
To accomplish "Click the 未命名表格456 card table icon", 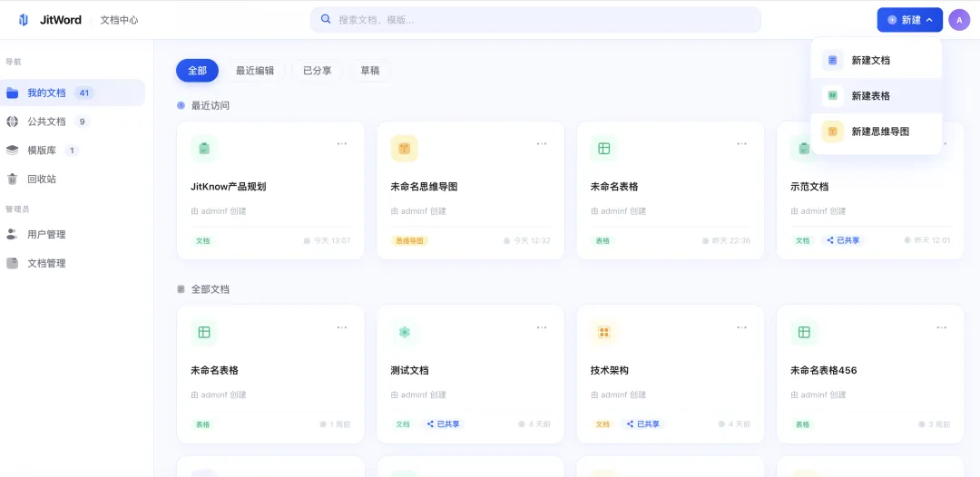I will (804, 332).
